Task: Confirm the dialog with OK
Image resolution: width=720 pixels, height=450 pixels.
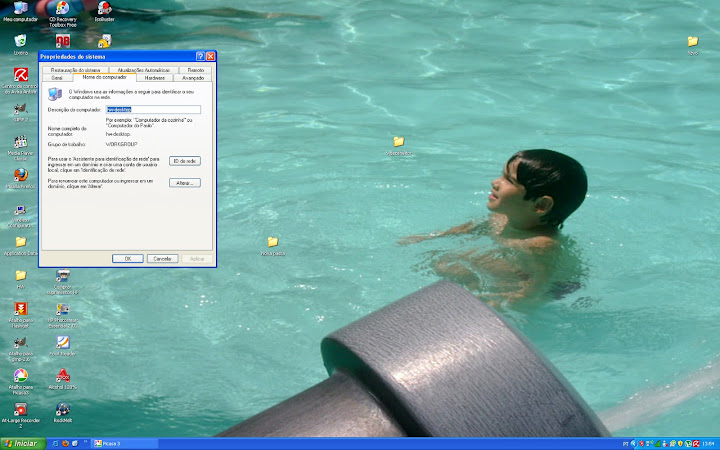Action: tap(128, 259)
